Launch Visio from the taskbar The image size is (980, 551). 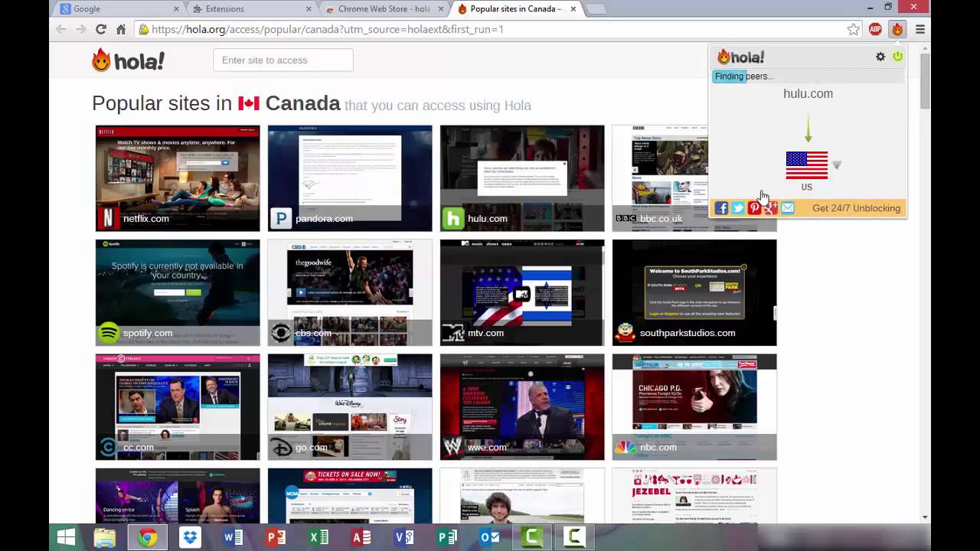pos(404,538)
